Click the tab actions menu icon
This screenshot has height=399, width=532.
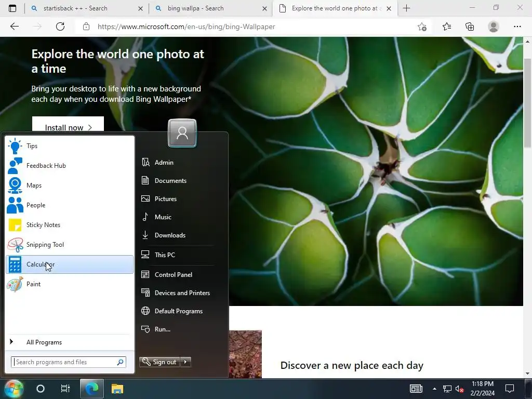[x=12, y=8]
